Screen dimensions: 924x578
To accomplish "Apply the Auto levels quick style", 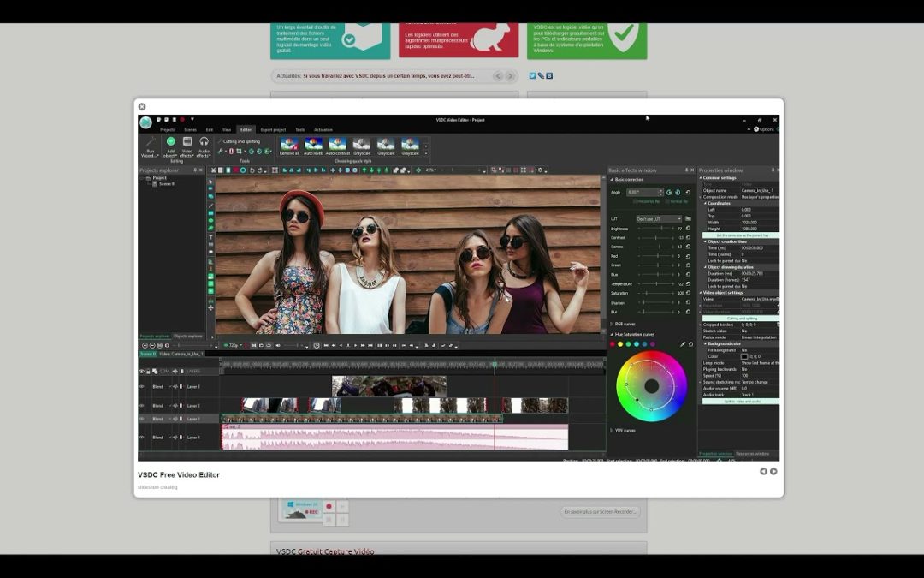I will 313,146.
